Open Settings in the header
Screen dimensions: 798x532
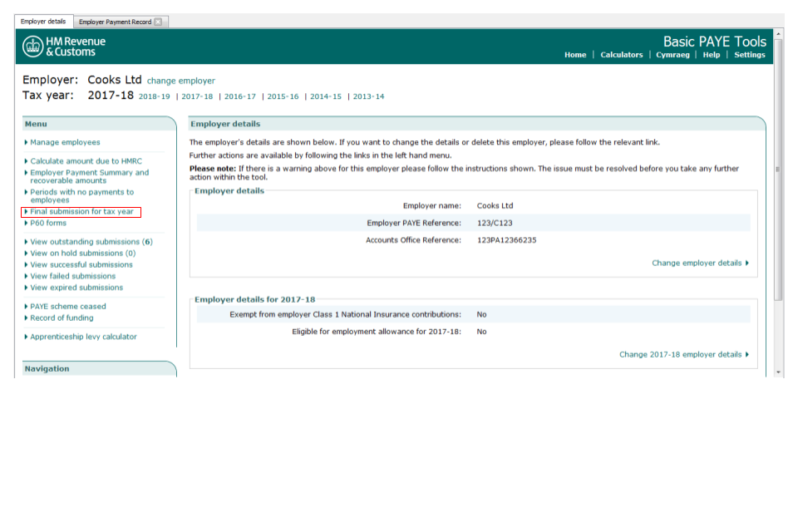pyautogui.click(x=749, y=55)
